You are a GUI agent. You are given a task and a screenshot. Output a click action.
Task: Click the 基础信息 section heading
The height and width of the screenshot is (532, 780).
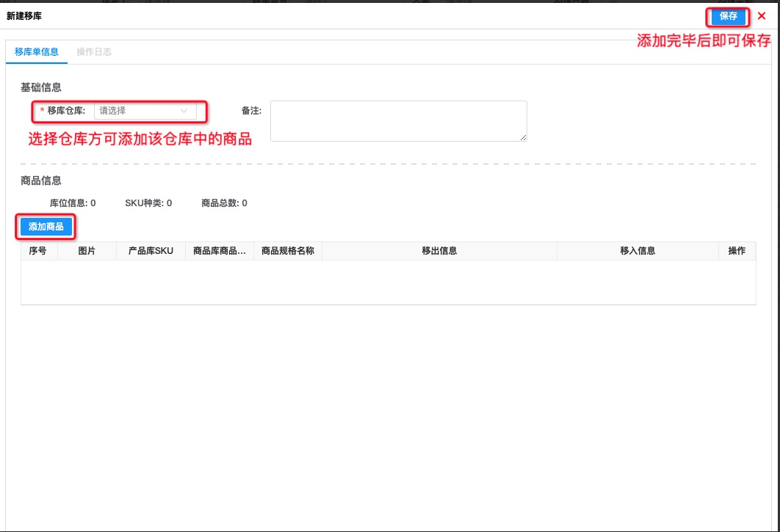[x=41, y=87]
